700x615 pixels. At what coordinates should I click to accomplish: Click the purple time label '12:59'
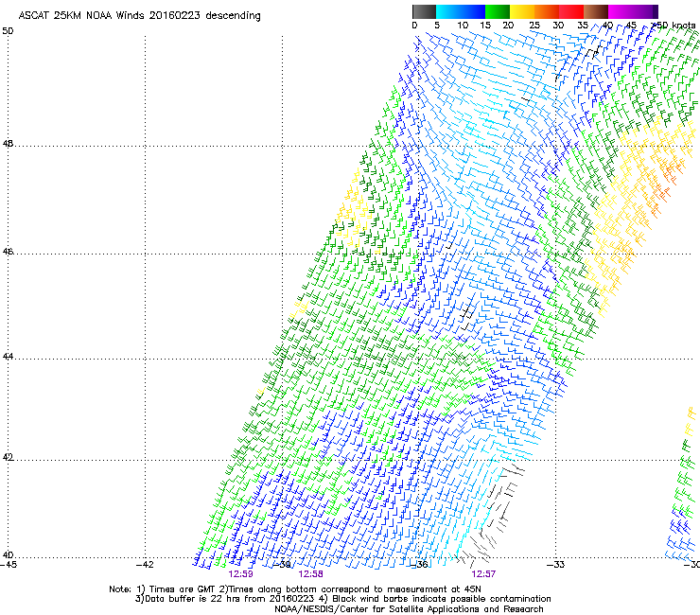click(x=240, y=574)
